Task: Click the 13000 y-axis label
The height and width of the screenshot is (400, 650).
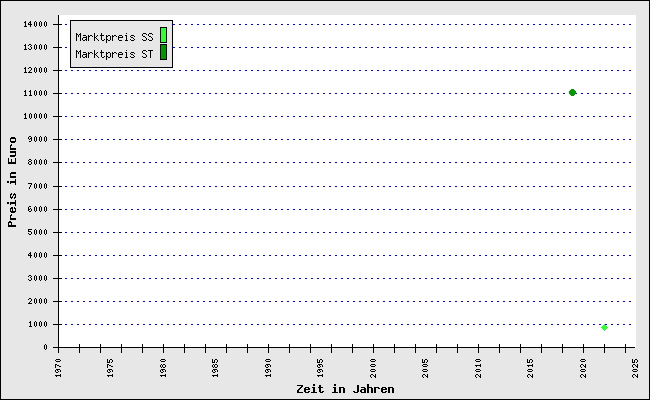Action: tap(36, 47)
